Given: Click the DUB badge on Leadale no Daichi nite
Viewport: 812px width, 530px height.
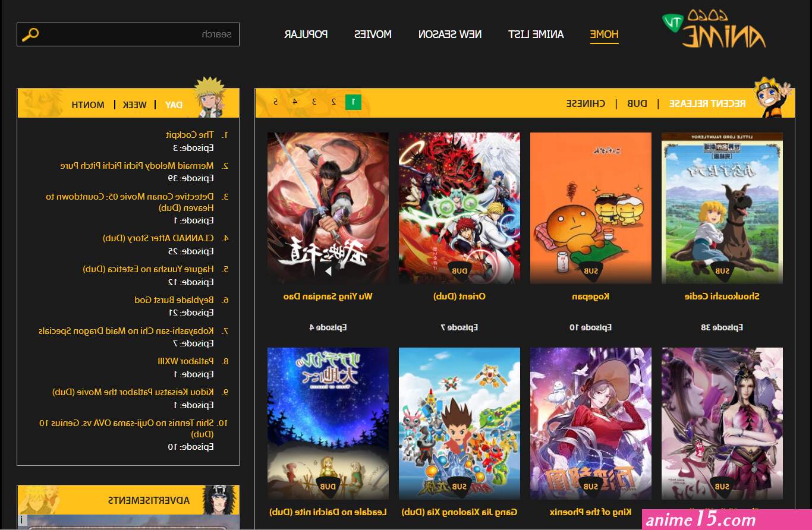Looking at the screenshot, I should (x=328, y=486).
